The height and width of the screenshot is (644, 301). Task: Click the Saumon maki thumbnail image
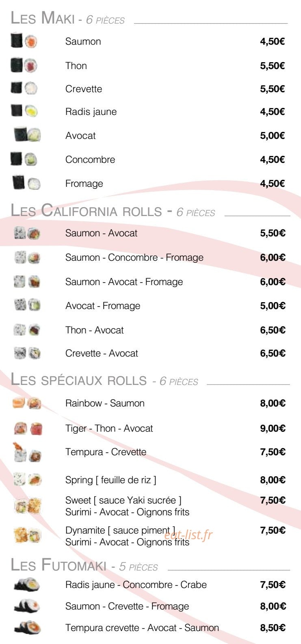pyautogui.click(x=24, y=41)
